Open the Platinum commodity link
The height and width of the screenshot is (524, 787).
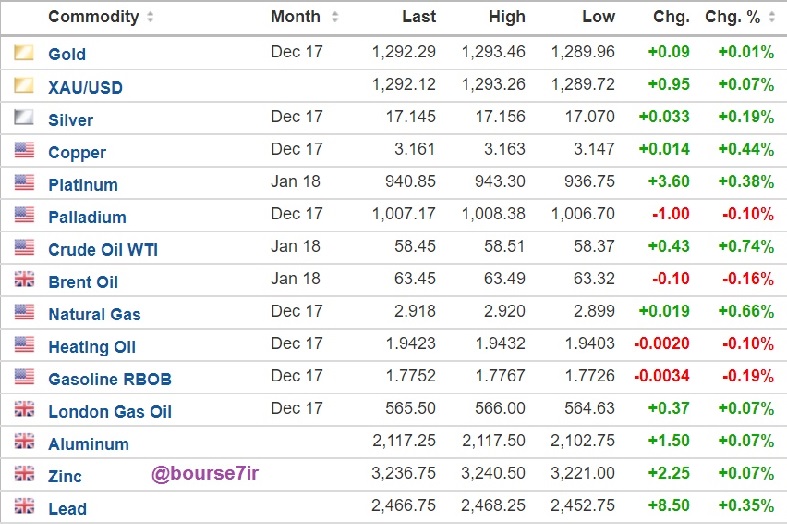(83, 185)
